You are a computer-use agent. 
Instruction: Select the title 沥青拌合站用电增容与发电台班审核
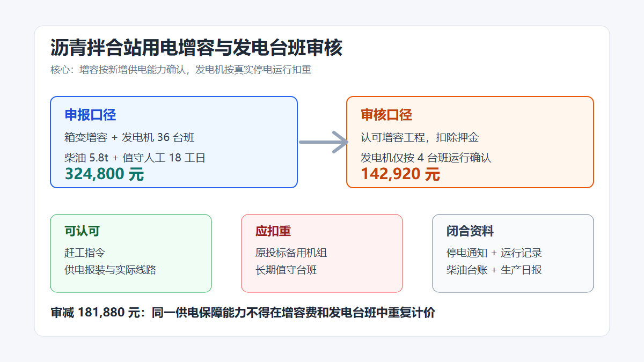click(196, 48)
